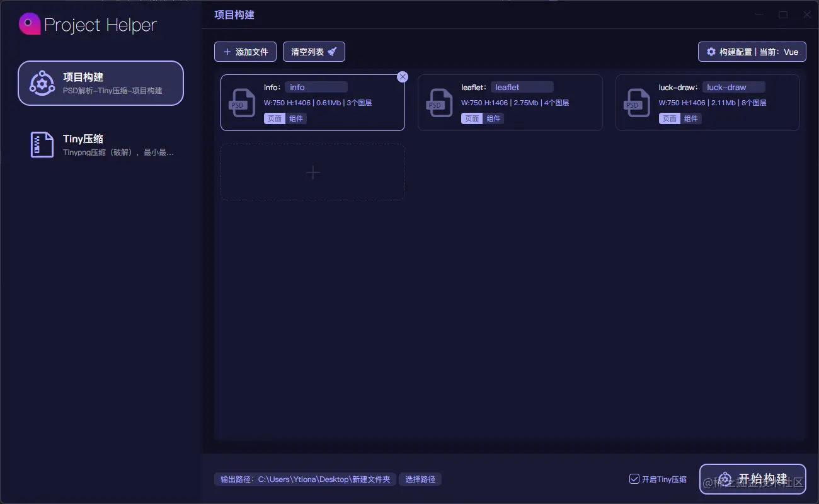Select 页面 type on the info card
The image size is (819, 504).
275,118
